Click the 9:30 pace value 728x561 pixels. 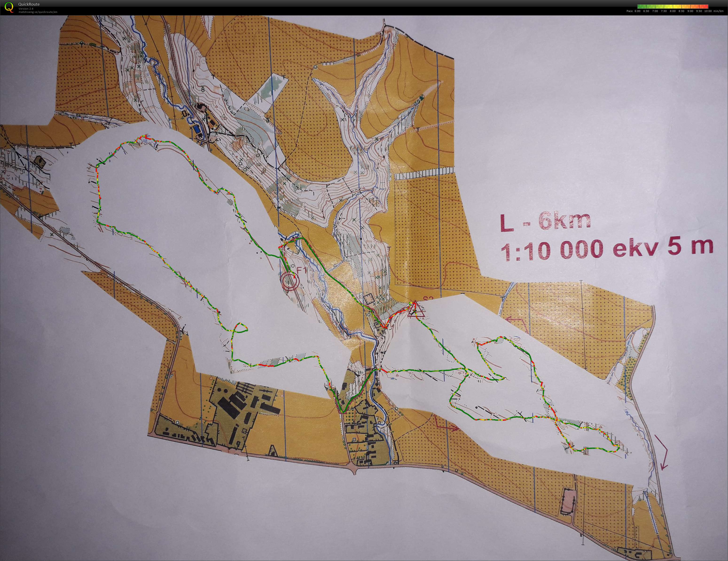pyautogui.click(x=699, y=11)
